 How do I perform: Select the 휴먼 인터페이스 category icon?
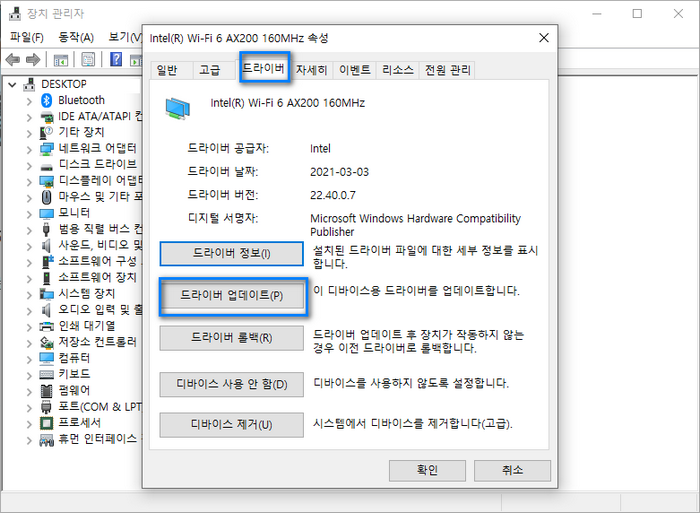coord(46,440)
